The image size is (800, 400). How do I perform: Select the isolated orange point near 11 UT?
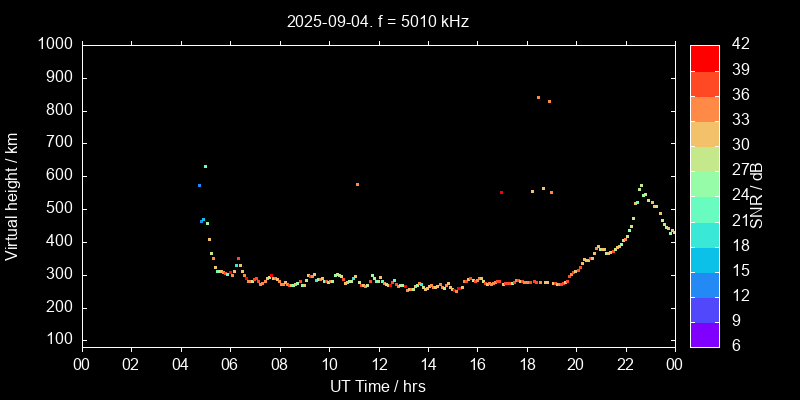[357, 184]
